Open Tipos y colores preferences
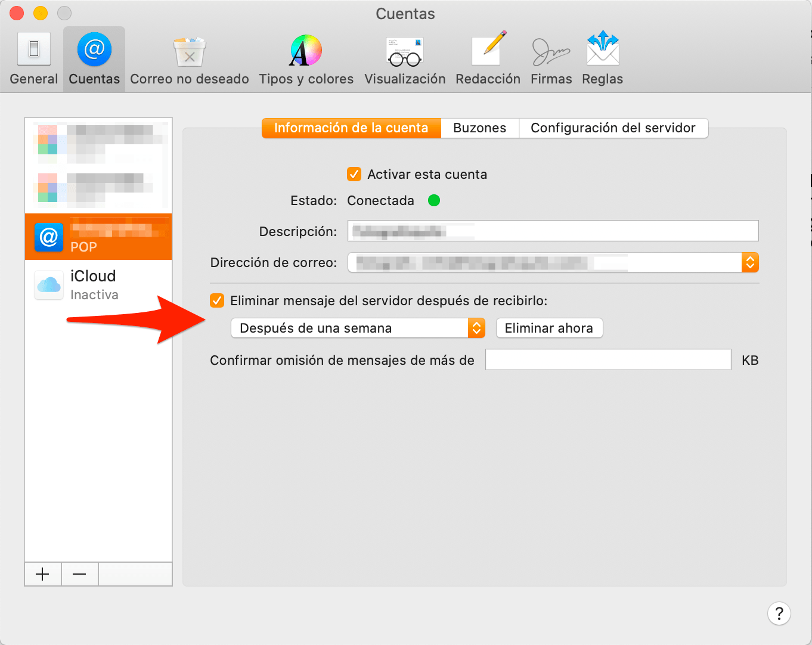 click(306, 59)
